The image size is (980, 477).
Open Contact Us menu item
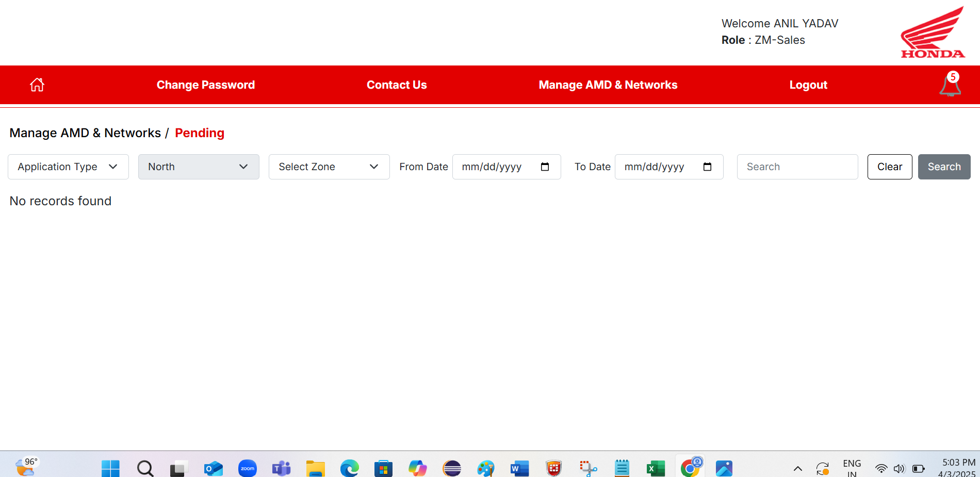coord(397,85)
